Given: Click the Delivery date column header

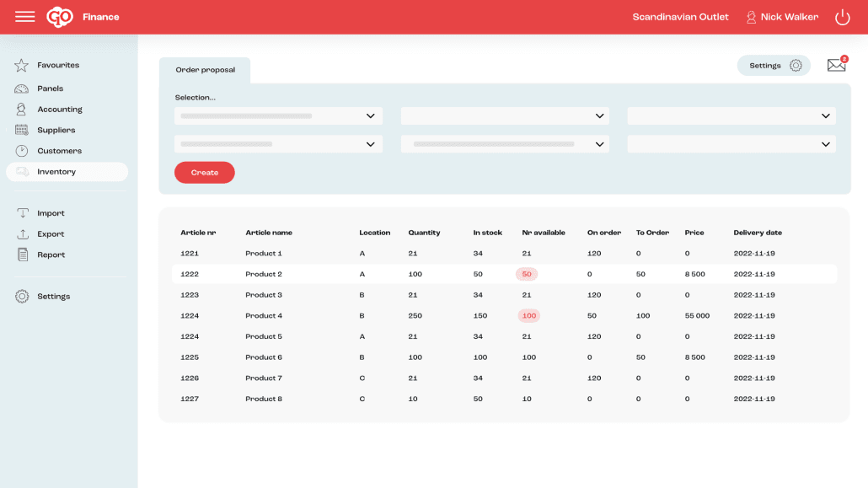Looking at the screenshot, I should pos(758,233).
